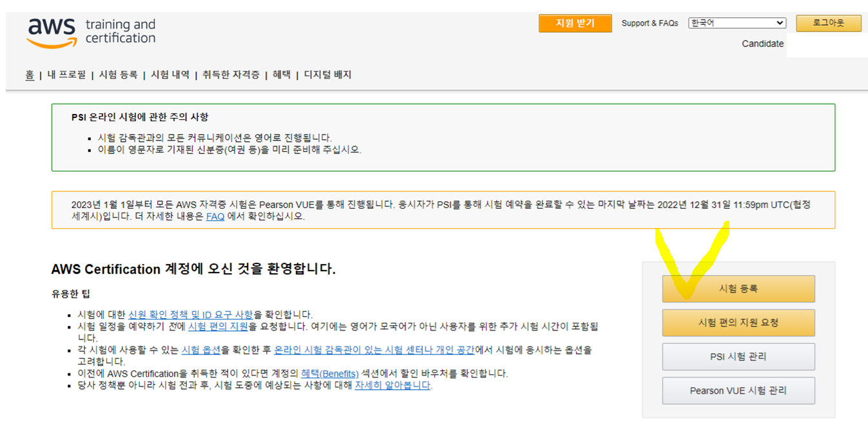Click the yellow 시험 등록 button in the sidebar

(738, 289)
